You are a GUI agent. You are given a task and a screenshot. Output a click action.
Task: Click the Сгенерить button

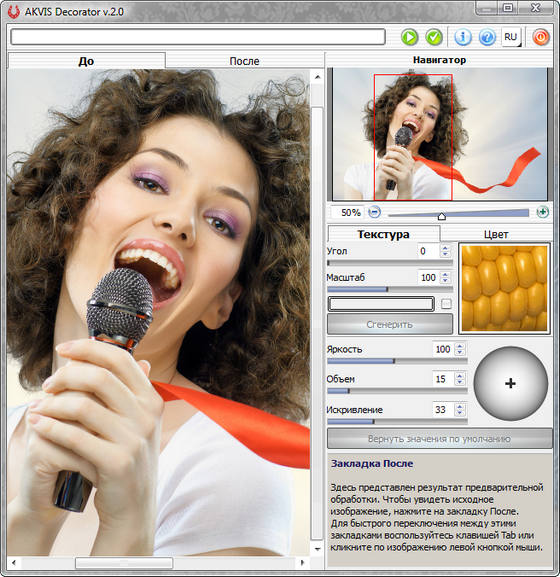(x=390, y=324)
